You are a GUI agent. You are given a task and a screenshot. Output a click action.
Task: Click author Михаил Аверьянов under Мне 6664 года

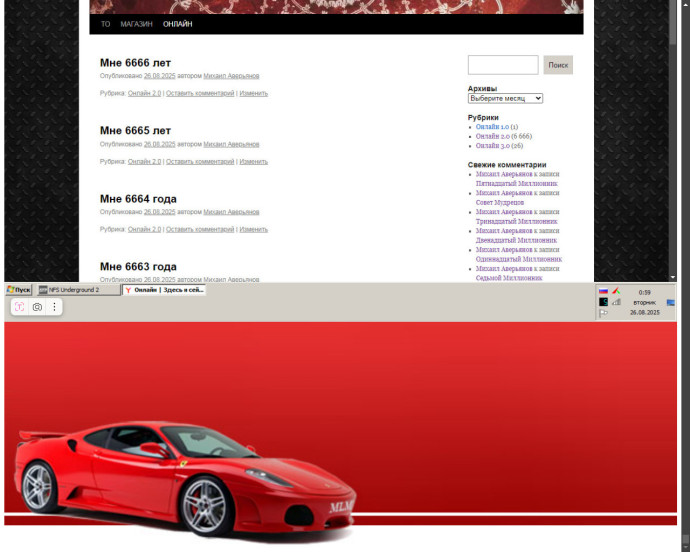(231, 212)
